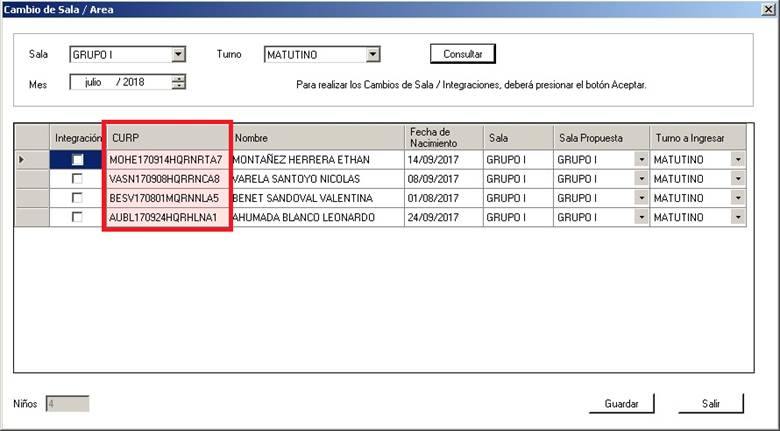Expand Turno a Ingresar dropdown for Ahumada
Image resolution: width=780 pixels, height=431 pixels.
point(737,217)
